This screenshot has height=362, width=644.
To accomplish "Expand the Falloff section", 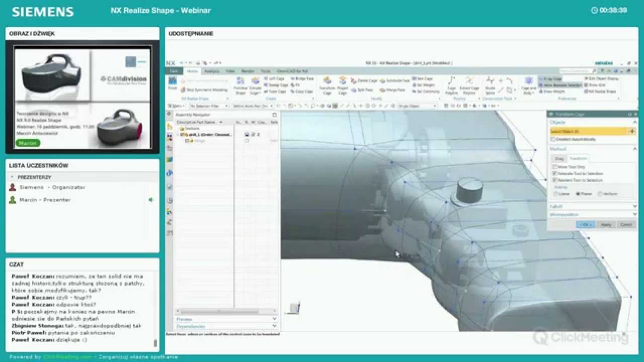I will (x=634, y=207).
